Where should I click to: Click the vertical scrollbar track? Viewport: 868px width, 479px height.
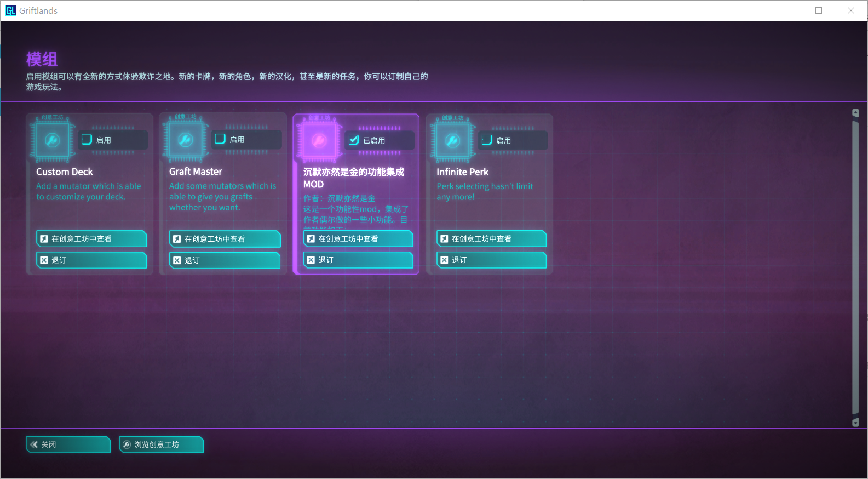(x=855, y=267)
